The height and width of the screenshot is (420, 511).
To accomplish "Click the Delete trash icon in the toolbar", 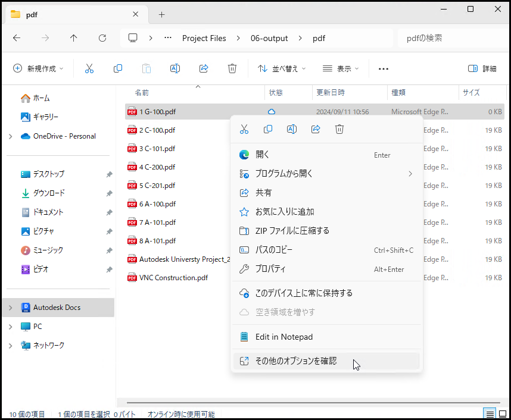I will tap(232, 68).
